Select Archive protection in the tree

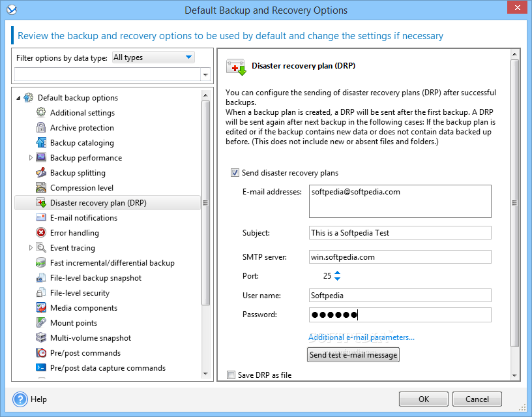tap(82, 128)
